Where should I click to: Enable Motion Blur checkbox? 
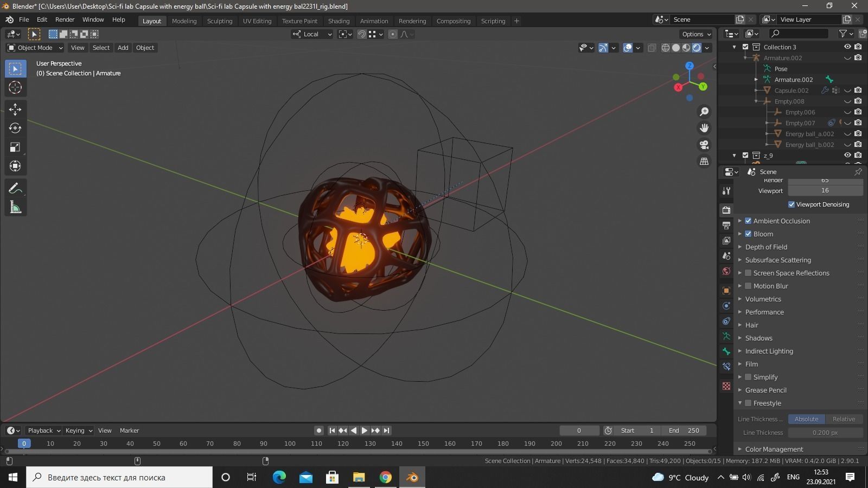tap(748, 286)
